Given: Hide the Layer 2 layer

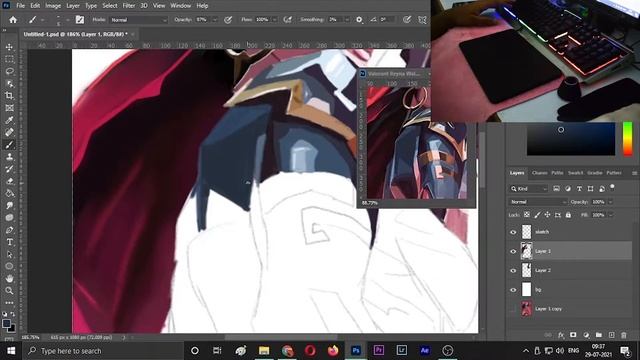Looking at the screenshot, I should coord(513,271).
